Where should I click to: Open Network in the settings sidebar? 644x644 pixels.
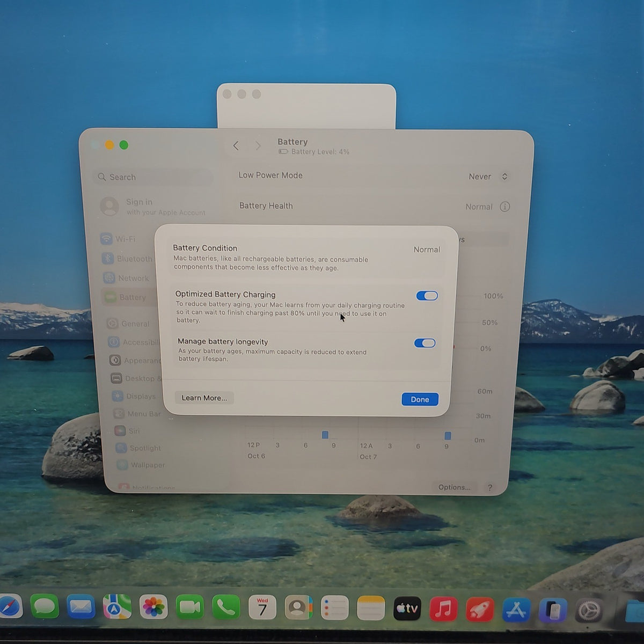pyautogui.click(x=127, y=278)
